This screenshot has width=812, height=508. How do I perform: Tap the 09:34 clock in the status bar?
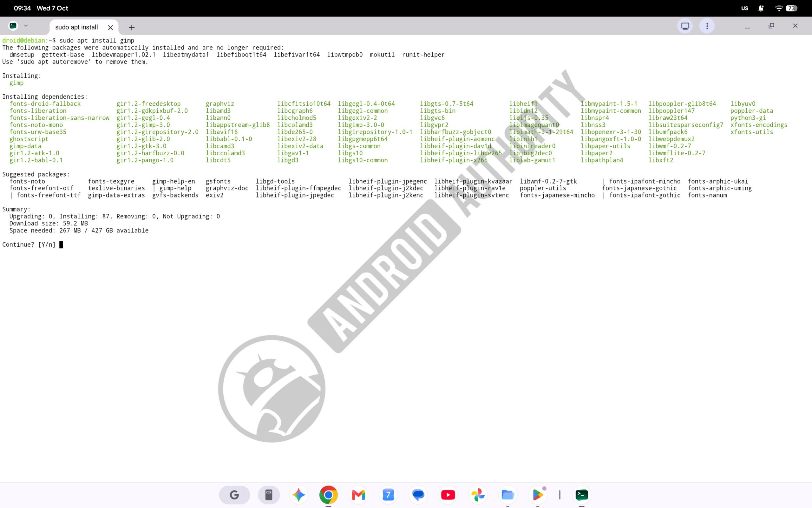pyautogui.click(x=22, y=8)
